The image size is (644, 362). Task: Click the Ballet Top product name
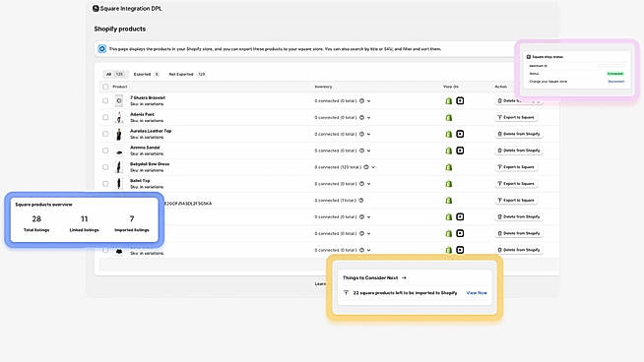tap(140, 181)
